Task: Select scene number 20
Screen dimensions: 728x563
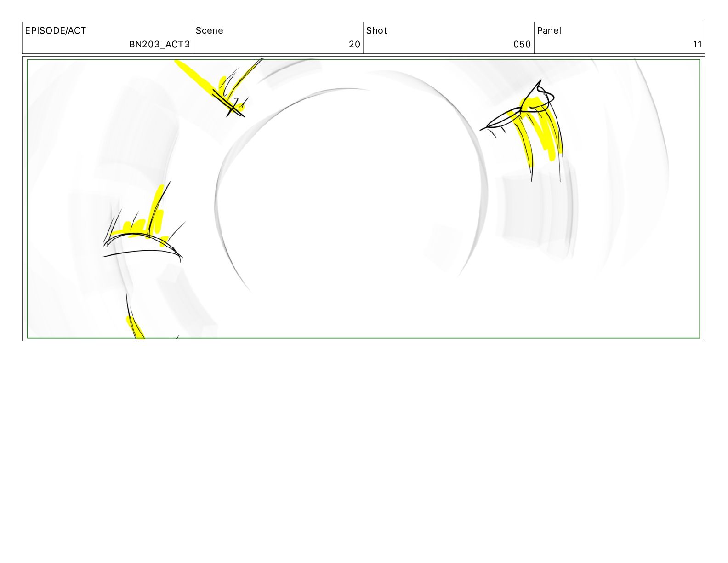Action: (x=354, y=45)
